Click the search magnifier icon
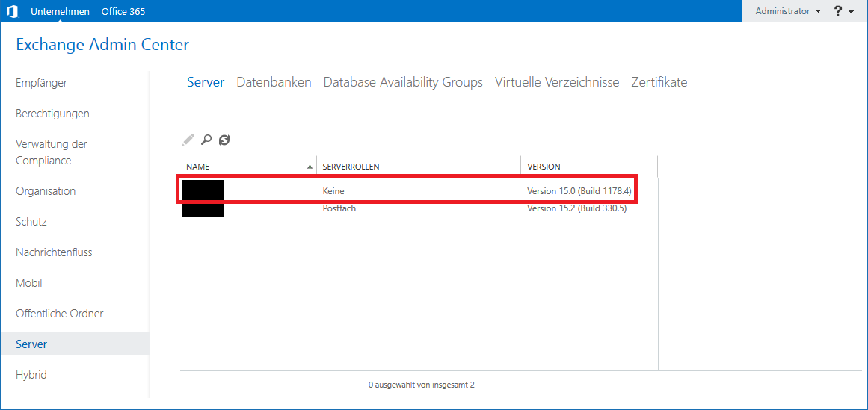The image size is (868, 410). tap(206, 140)
